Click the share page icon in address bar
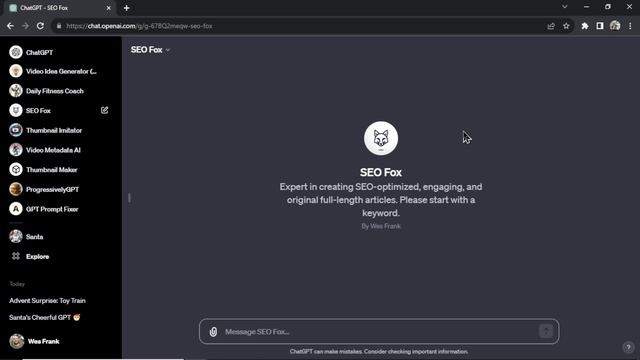 pos(551,26)
